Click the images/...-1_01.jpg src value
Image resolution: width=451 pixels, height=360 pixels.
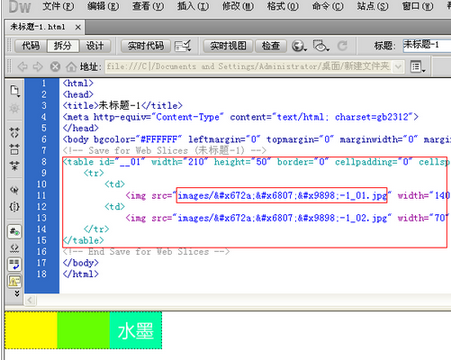[282, 195]
